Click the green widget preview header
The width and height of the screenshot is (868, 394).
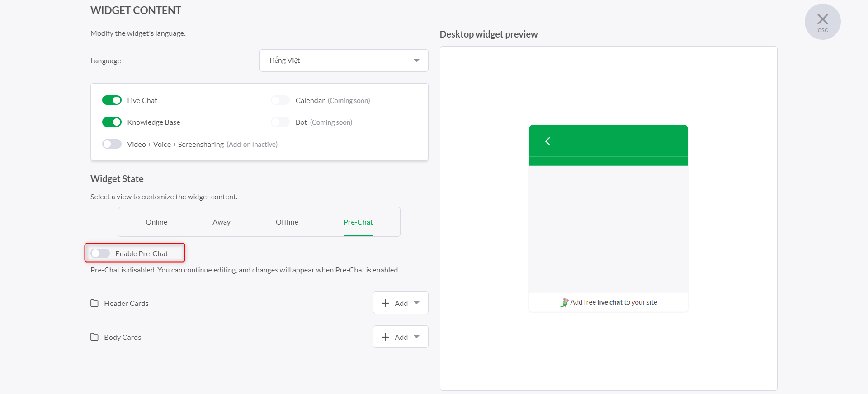[x=608, y=145]
